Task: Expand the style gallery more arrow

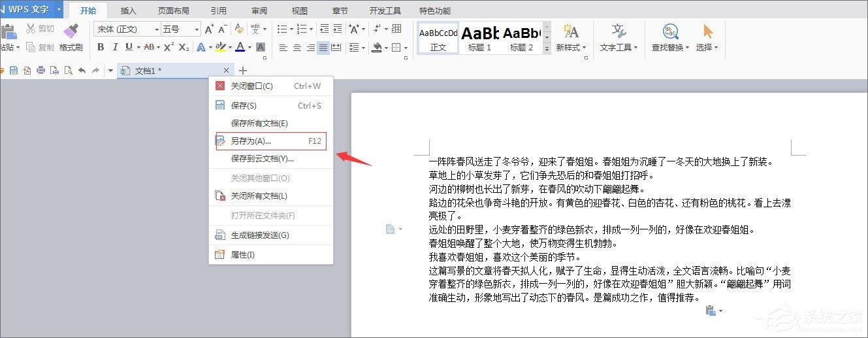Action: [547, 48]
